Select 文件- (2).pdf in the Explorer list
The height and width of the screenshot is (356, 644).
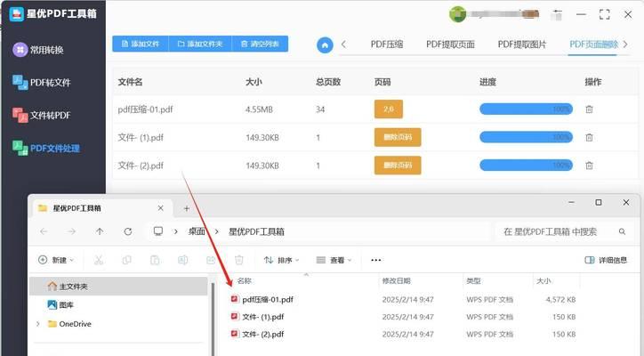pos(263,335)
